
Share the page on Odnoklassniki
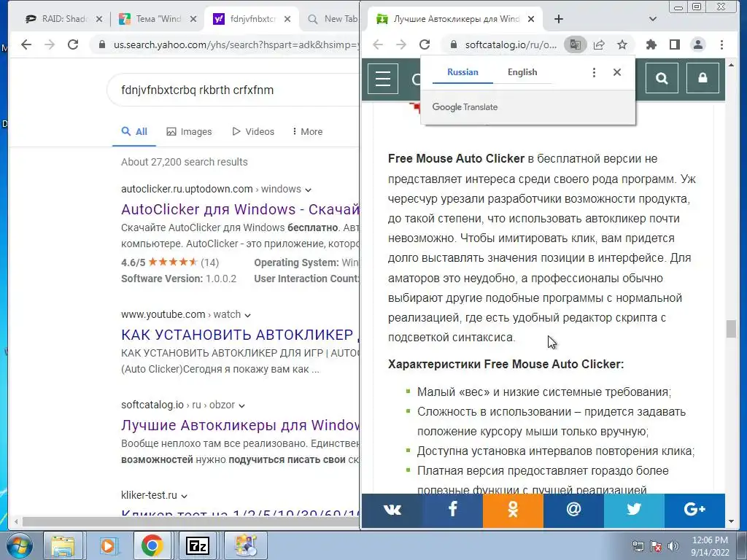coord(513,510)
